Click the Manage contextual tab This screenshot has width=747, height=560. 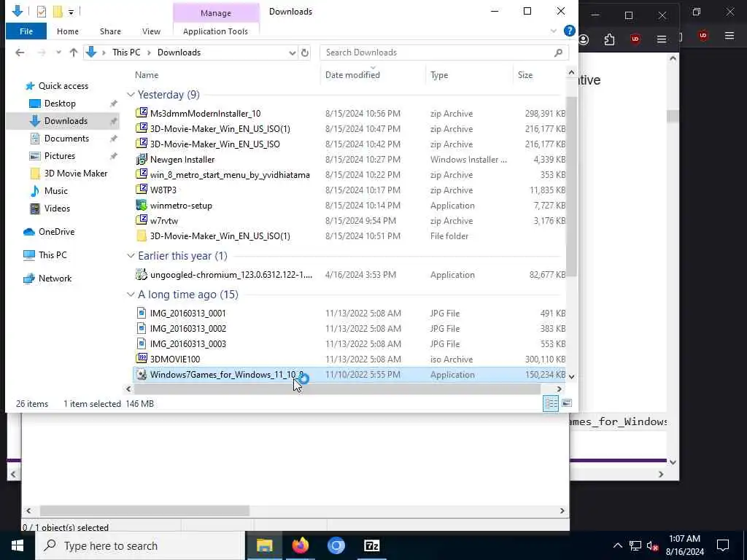click(216, 13)
